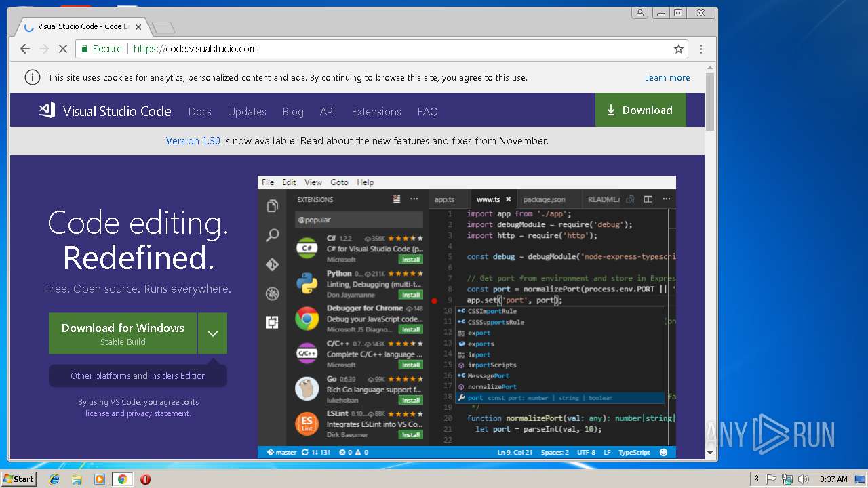Open Other platforms and Insiders Edition

138,375
